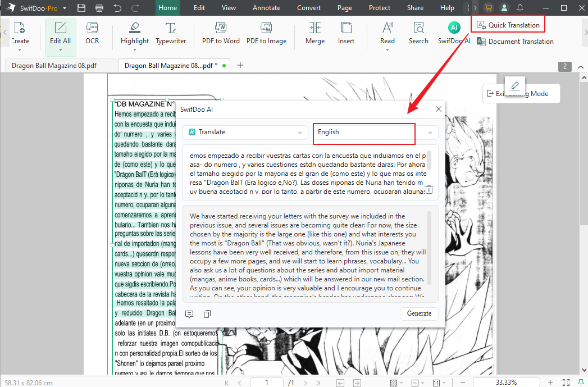The width and height of the screenshot is (588, 387).
Task: Copy the translation result using copy icon
Action: [207, 314]
